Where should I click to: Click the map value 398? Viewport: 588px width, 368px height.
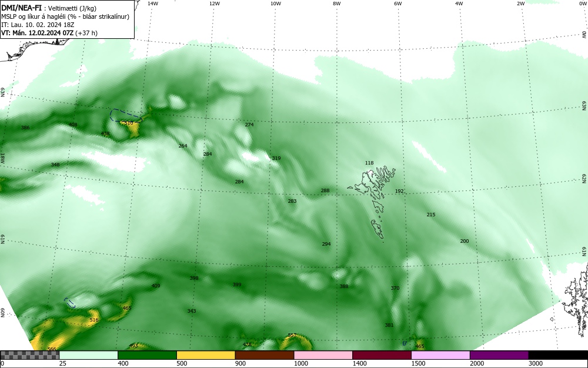(x=194, y=278)
